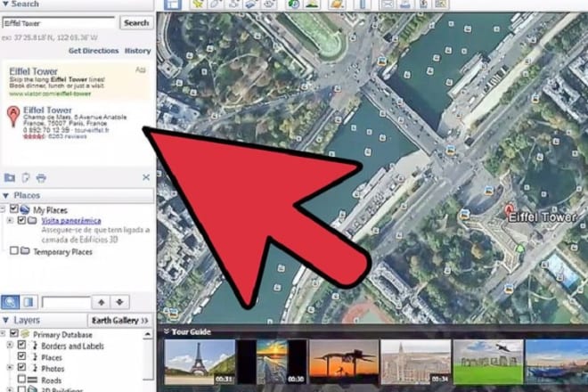Uncheck the Primary Database checkbox
Image resolution: width=588 pixels, height=392 pixels.
click(14, 333)
